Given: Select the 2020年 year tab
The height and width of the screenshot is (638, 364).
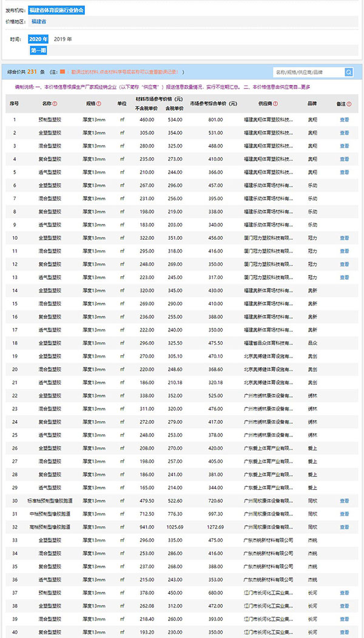Looking at the screenshot, I should pos(38,39).
